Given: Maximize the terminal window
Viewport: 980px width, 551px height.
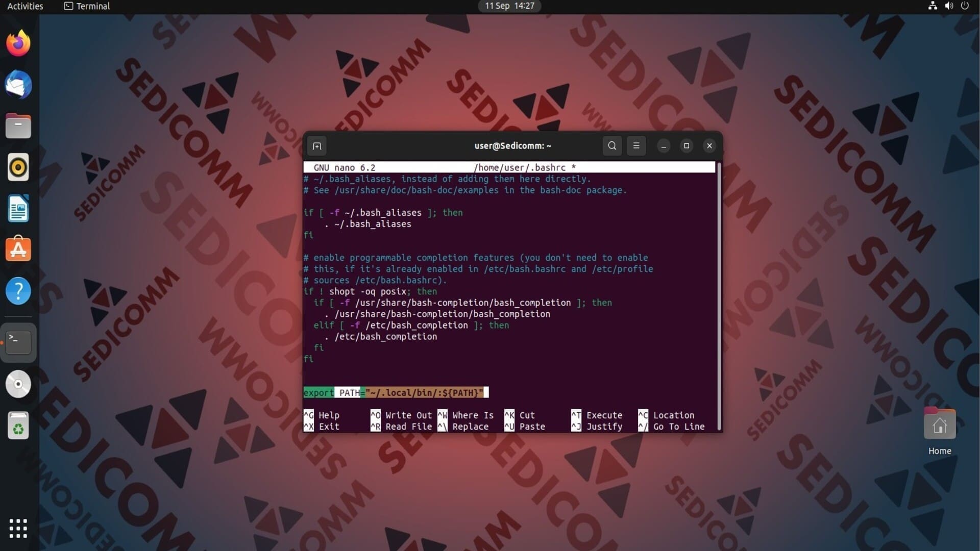Looking at the screenshot, I should 687,146.
